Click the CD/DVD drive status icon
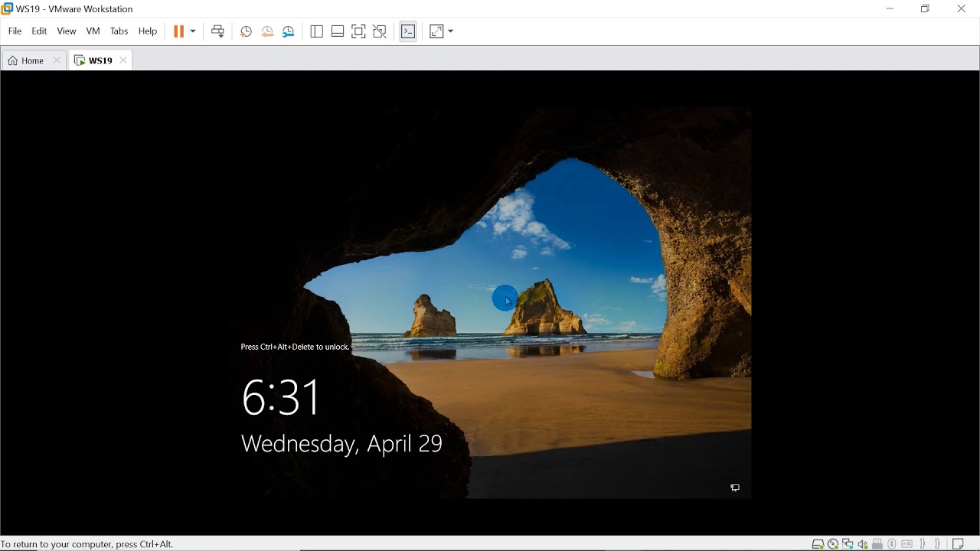This screenshot has width=980, height=551. [833, 544]
